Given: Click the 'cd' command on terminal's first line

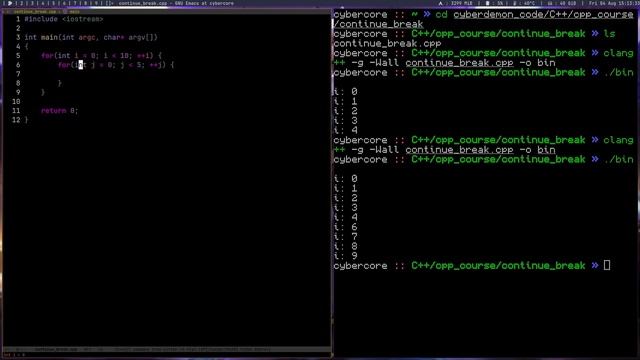Looking at the screenshot, I should coord(441,15).
